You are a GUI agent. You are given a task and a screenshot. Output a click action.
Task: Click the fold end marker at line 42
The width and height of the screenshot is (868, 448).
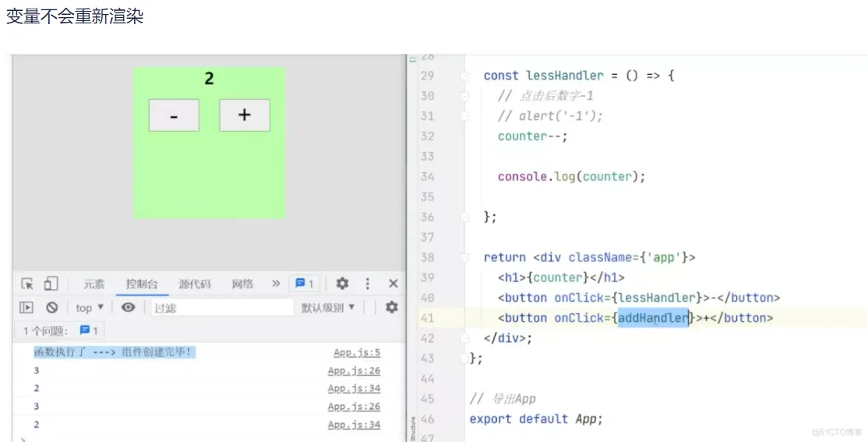465,338
